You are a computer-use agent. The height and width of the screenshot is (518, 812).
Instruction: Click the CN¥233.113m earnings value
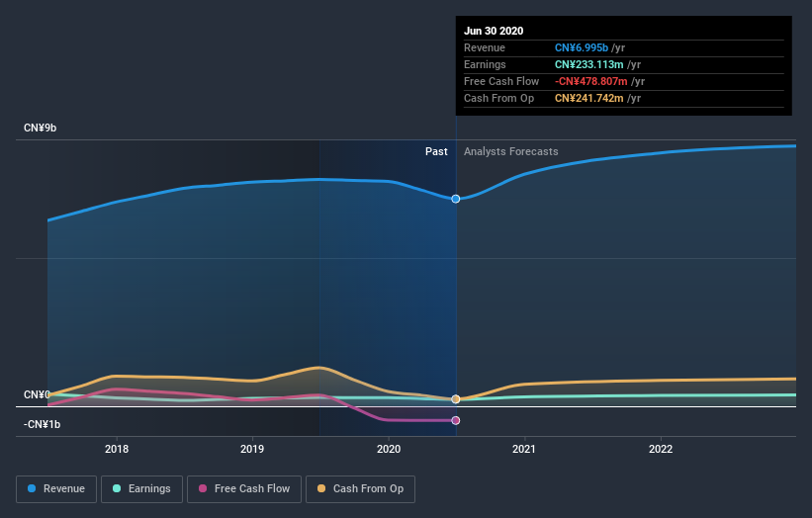(589, 64)
